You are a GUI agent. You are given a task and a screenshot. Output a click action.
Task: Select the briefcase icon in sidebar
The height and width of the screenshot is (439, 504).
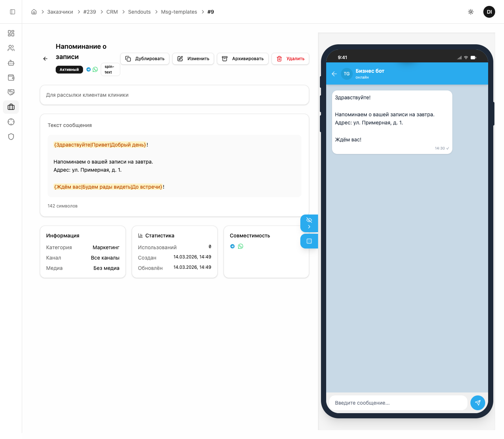point(11,107)
